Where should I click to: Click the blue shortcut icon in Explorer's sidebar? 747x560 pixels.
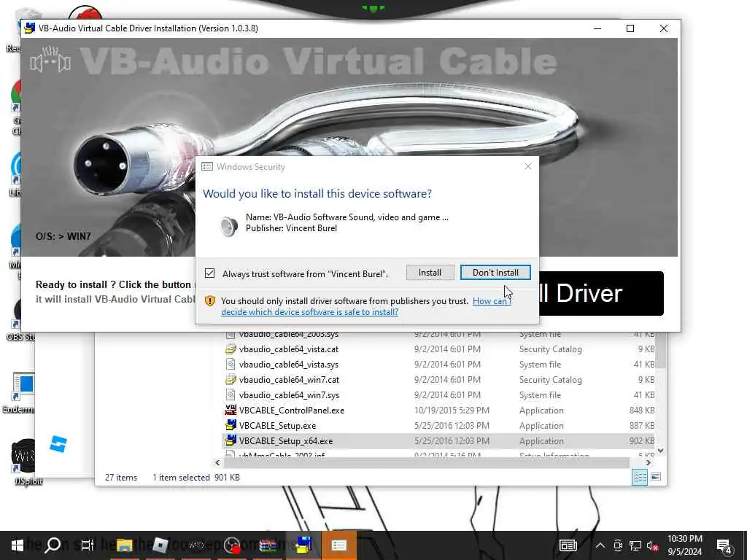point(58,444)
